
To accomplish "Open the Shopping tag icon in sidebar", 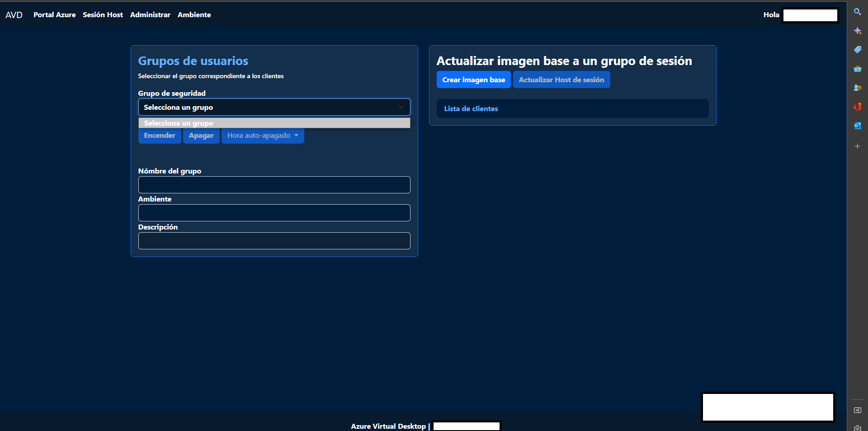I will point(857,50).
